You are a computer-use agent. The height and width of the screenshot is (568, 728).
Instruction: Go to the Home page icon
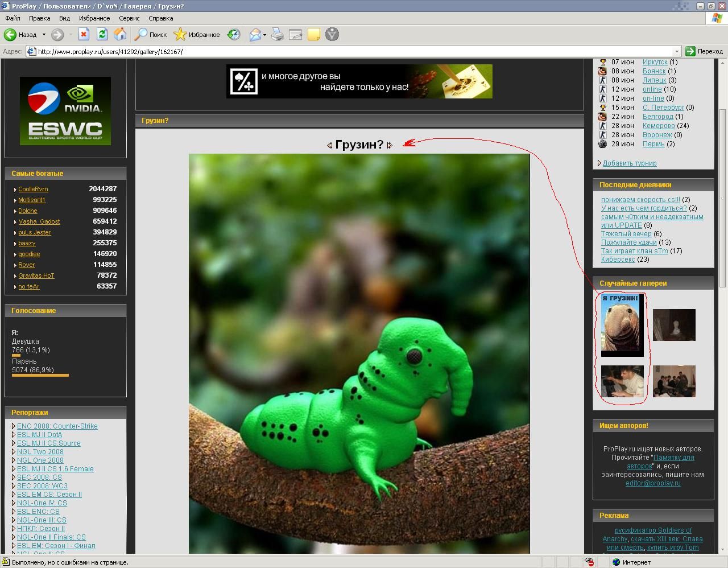pos(120,35)
